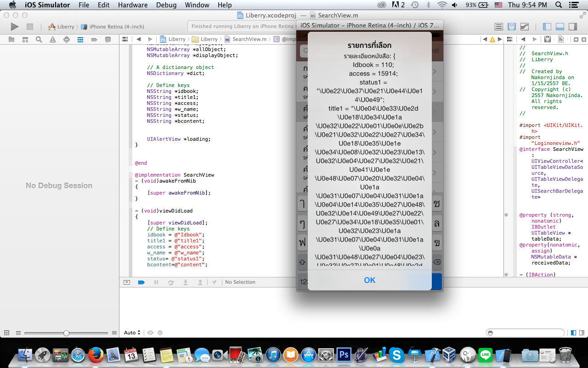Click SearchView.m in the jump bar
This screenshot has width=588, height=368.
[249, 40]
